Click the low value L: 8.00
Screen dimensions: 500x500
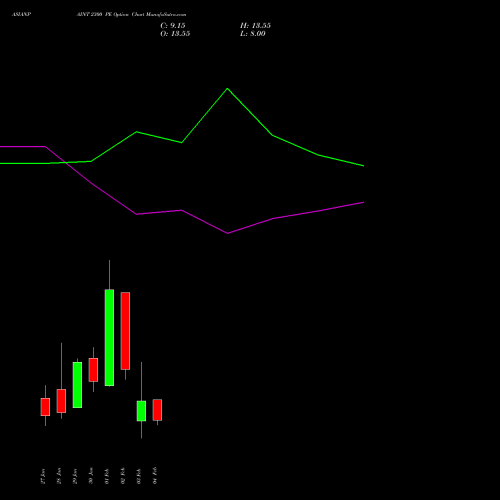[253, 34]
